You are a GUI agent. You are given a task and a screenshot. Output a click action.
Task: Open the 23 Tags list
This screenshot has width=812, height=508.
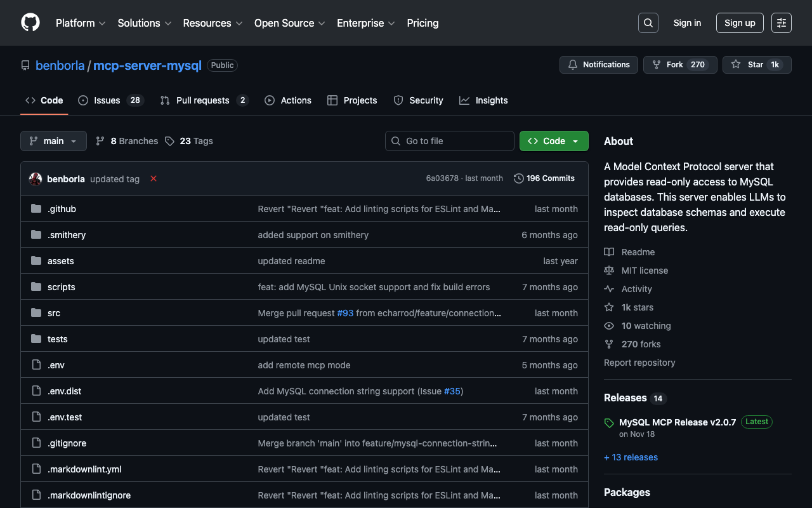[189, 141]
